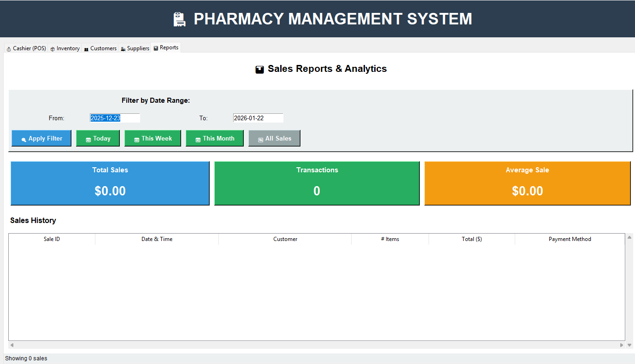Click the chart icon beside Sales Reports title
Viewport: 635px width, 364px height.
(x=259, y=69)
